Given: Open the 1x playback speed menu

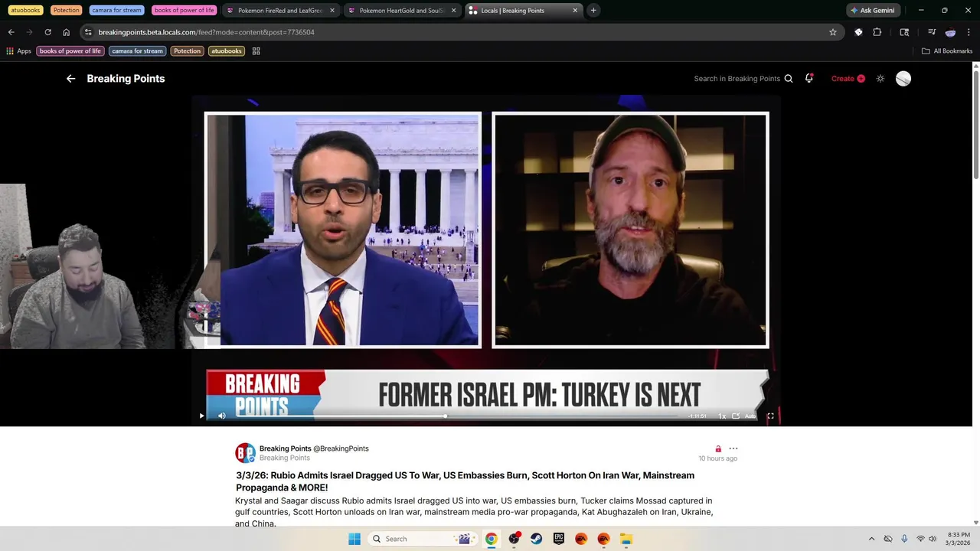Looking at the screenshot, I should [721, 416].
